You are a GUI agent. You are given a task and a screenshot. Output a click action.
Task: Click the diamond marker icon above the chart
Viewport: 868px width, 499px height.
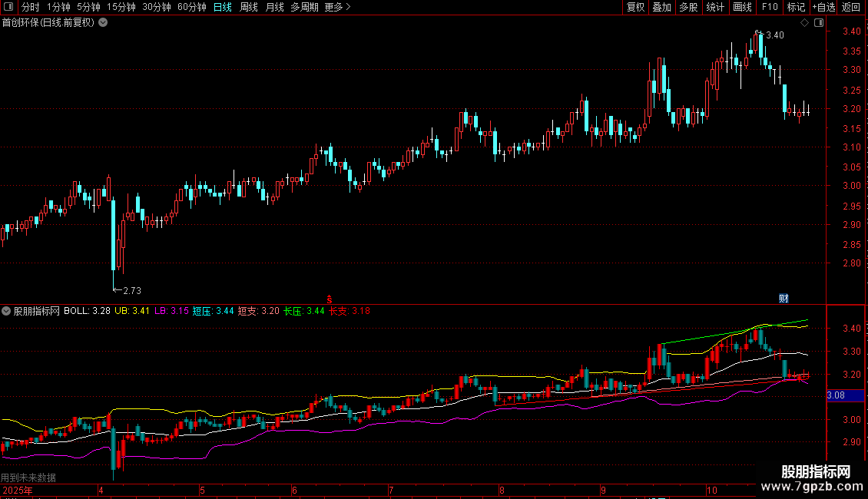[x=805, y=23]
